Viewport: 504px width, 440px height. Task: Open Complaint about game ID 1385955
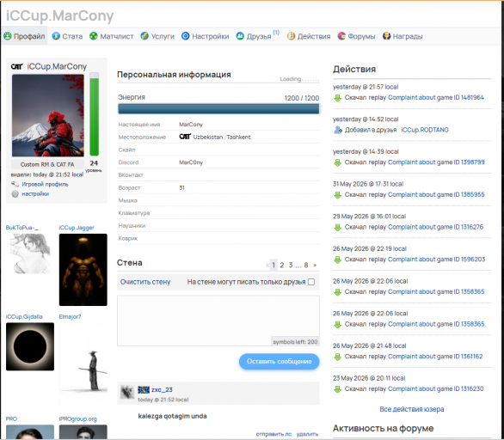coord(436,194)
